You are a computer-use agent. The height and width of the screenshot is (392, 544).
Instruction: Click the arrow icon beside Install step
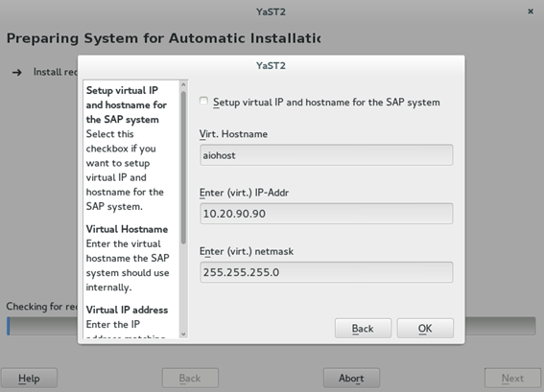coord(17,73)
